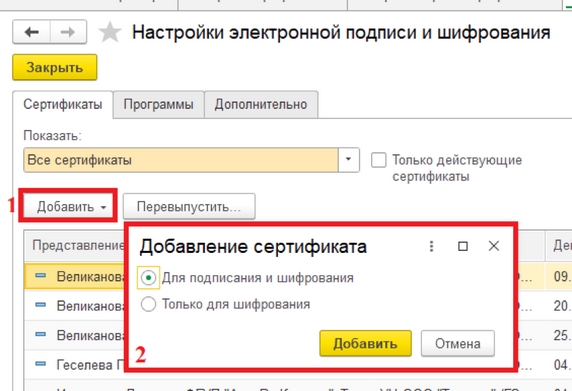Confirm with the yellow Добавить dialog button
This screenshot has height=391, width=572.
(x=366, y=344)
